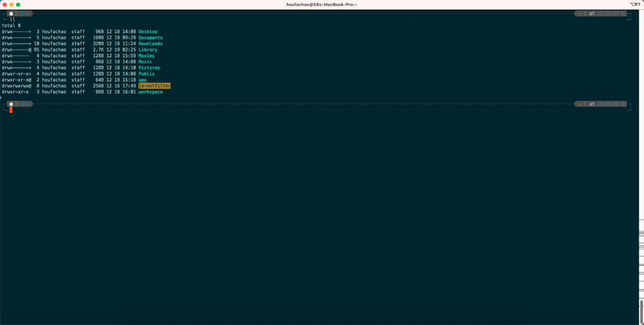This screenshot has width=644, height=325.
Task: Click the Apple logo in the second prompt line
Action: tap(11, 104)
